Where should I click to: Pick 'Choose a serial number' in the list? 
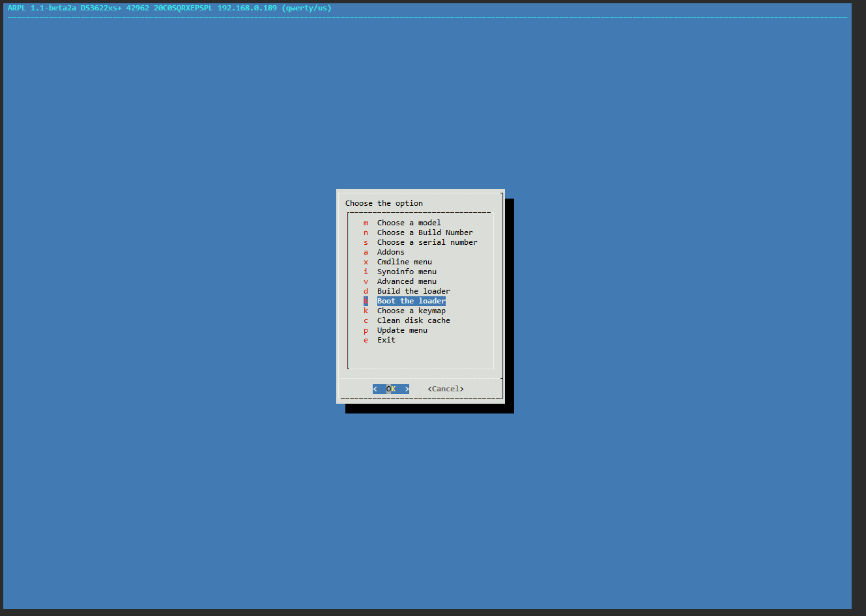click(x=427, y=242)
